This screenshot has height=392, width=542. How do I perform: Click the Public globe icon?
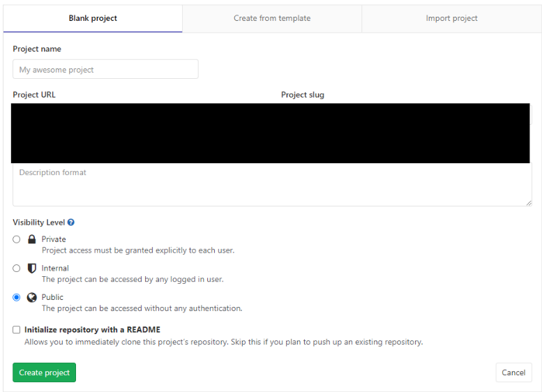tap(32, 297)
